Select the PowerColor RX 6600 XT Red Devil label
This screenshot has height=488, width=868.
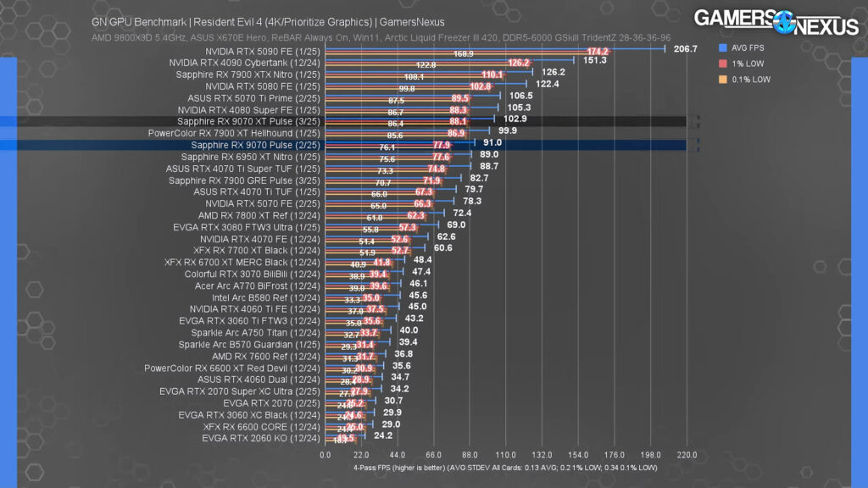pyautogui.click(x=232, y=369)
